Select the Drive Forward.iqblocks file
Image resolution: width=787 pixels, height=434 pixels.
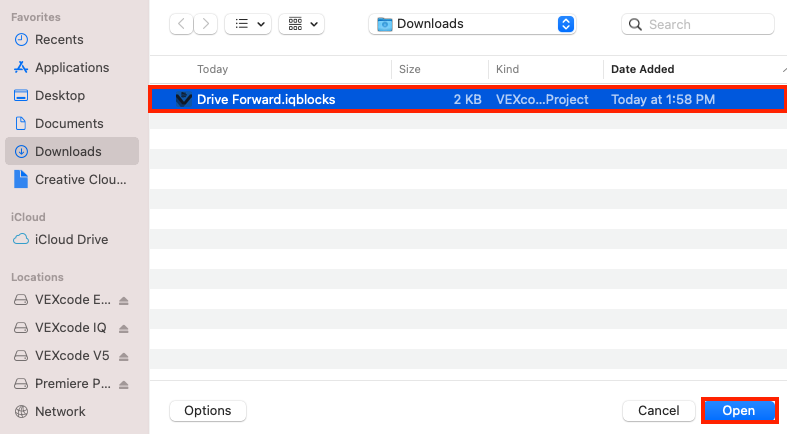pyautogui.click(x=468, y=99)
